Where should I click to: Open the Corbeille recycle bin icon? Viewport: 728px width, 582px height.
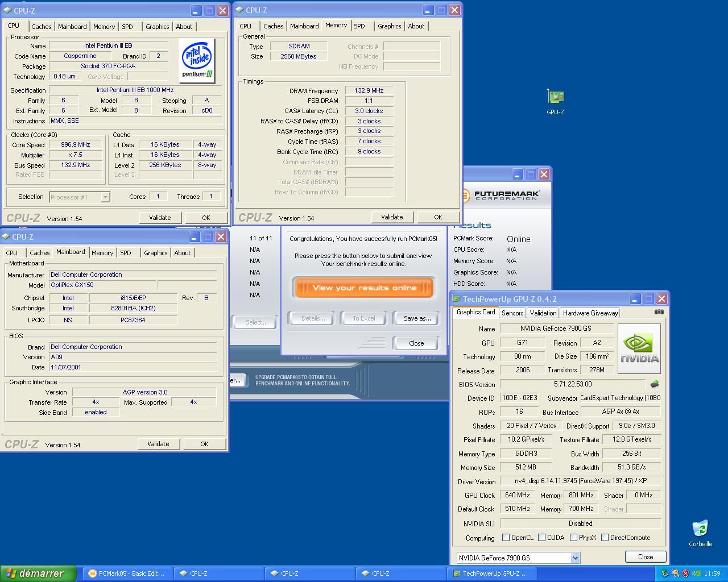(700, 533)
